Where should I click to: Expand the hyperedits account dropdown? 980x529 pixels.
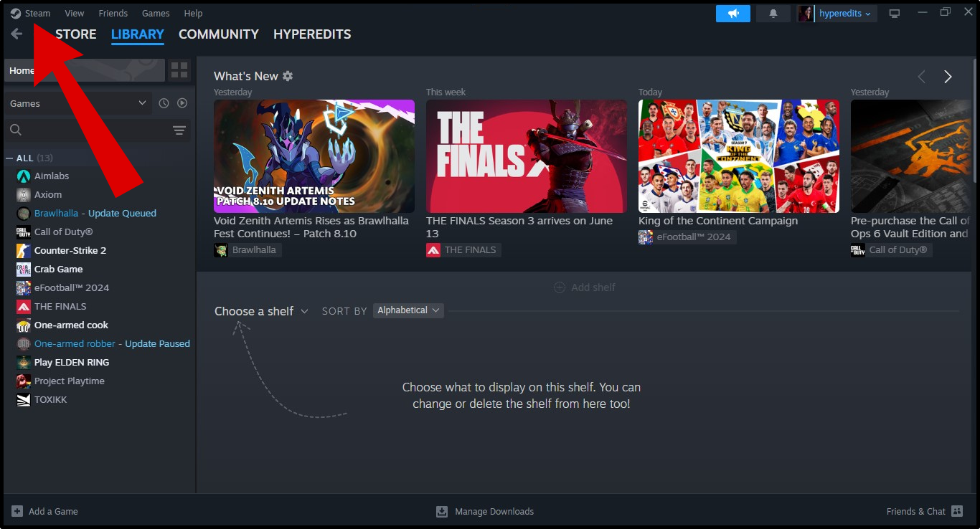click(x=846, y=14)
